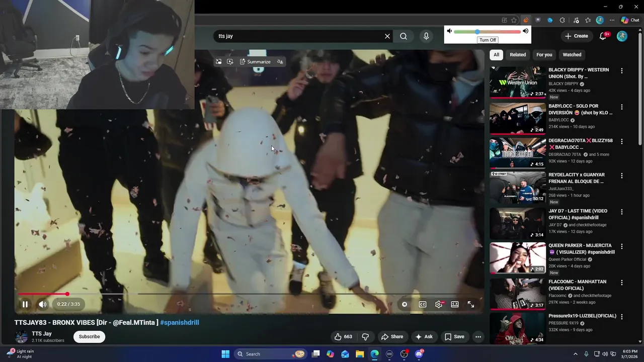This screenshot has height=362, width=644.
Task: Select the Watched filter chip
Action: 572,55
